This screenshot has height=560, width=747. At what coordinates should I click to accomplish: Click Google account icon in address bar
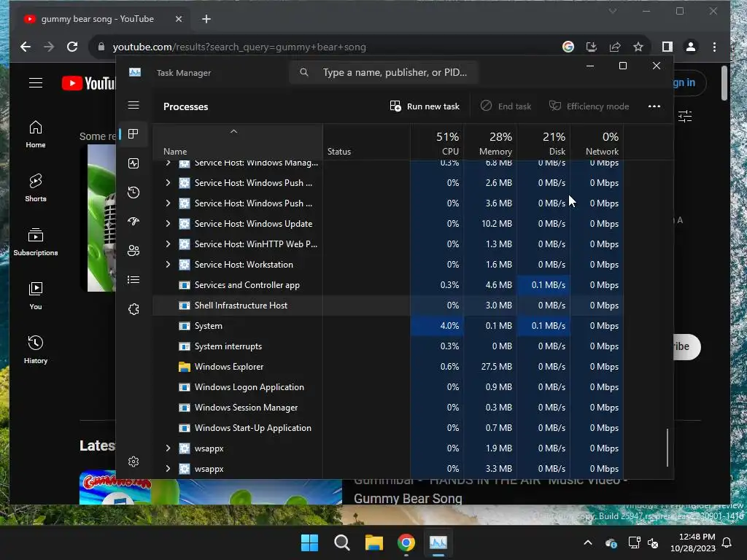[568, 47]
